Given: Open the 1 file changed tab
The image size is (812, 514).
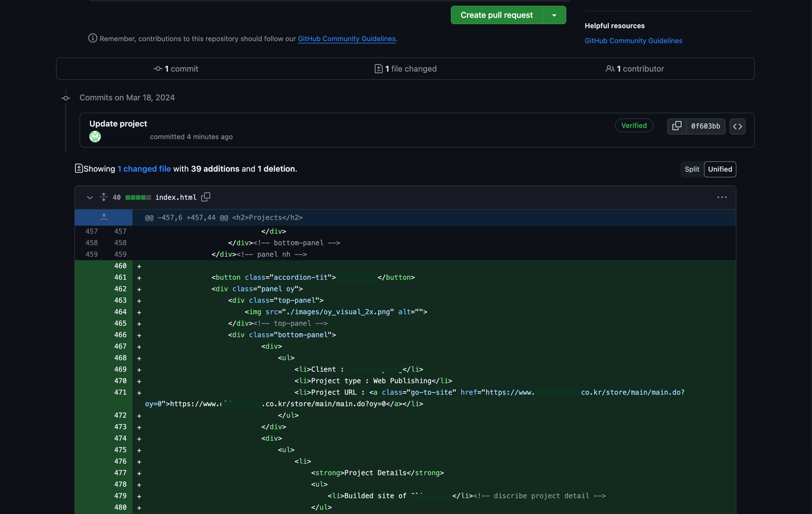Looking at the screenshot, I should click(406, 69).
